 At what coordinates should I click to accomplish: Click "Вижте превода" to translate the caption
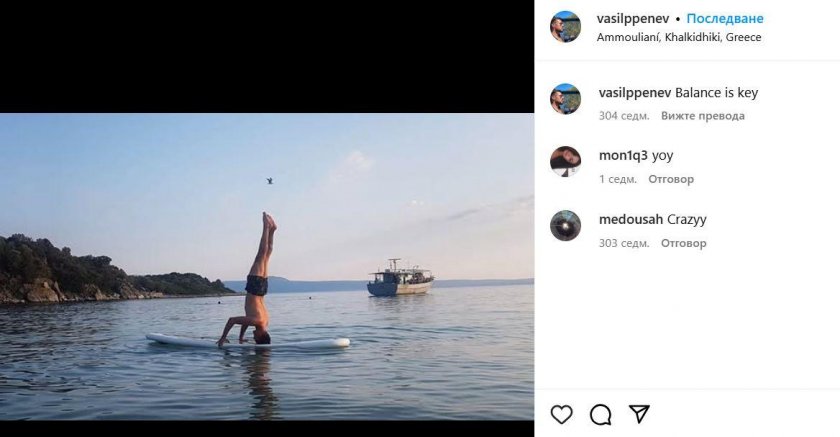pos(703,116)
